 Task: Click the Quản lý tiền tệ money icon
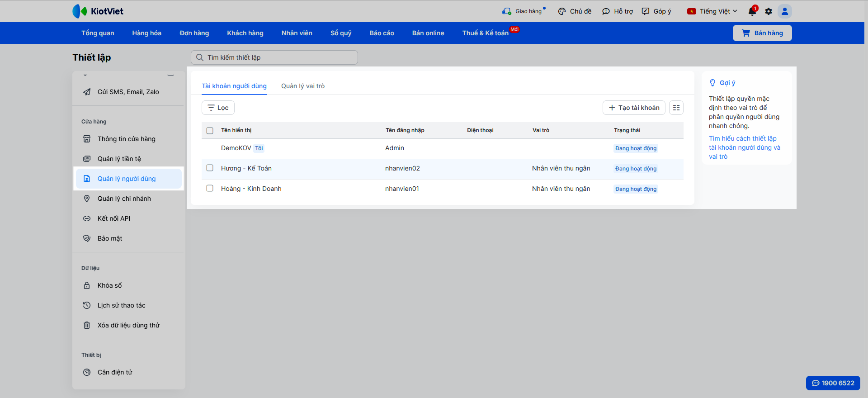[x=87, y=159]
